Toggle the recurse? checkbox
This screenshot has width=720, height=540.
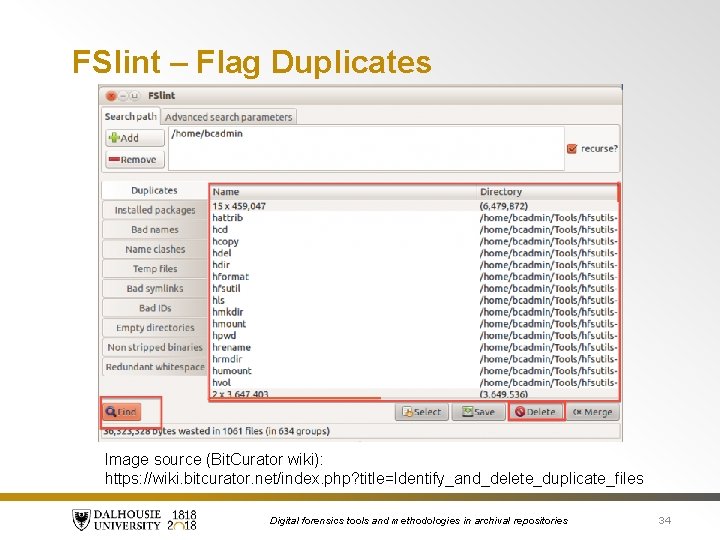click(572, 149)
